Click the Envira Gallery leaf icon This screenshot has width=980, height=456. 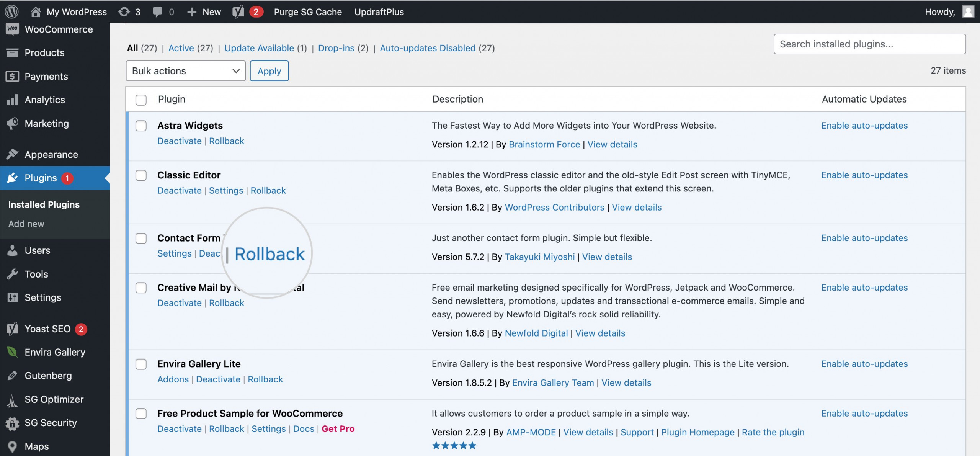pos(12,352)
